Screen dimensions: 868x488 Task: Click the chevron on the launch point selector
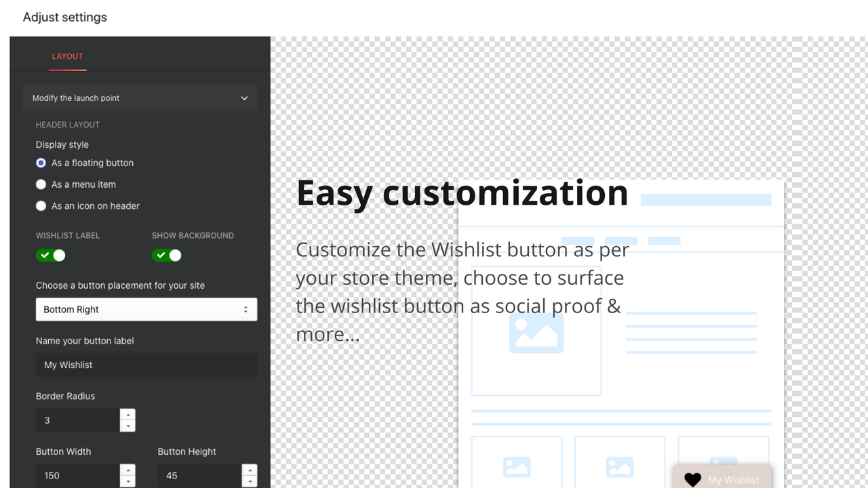pyautogui.click(x=244, y=98)
